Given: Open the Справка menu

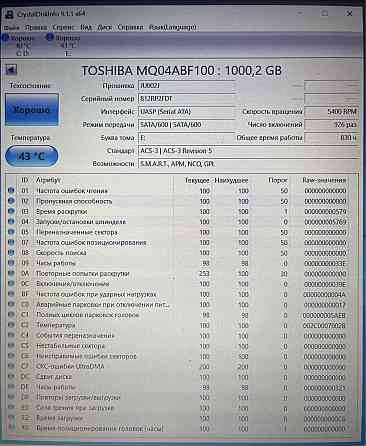Looking at the screenshot, I should tap(130, 27).
